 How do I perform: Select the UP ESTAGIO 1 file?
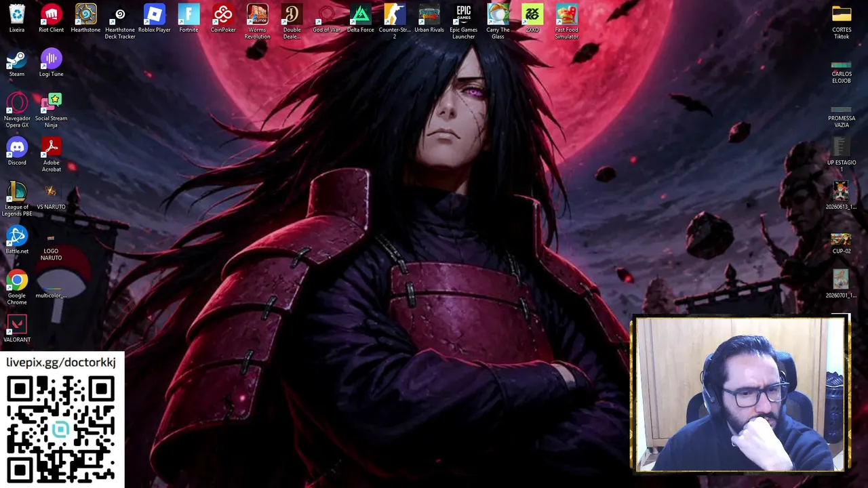[x=842, y=147]
